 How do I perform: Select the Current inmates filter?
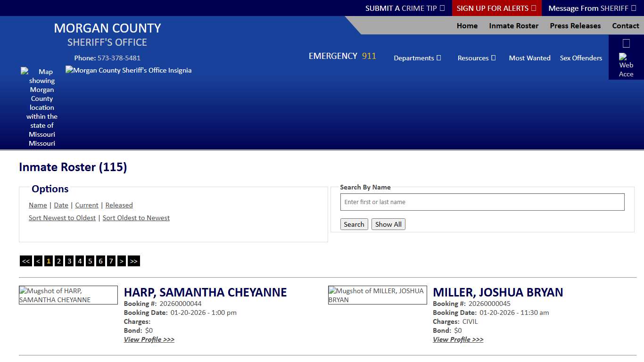[87, 205]
